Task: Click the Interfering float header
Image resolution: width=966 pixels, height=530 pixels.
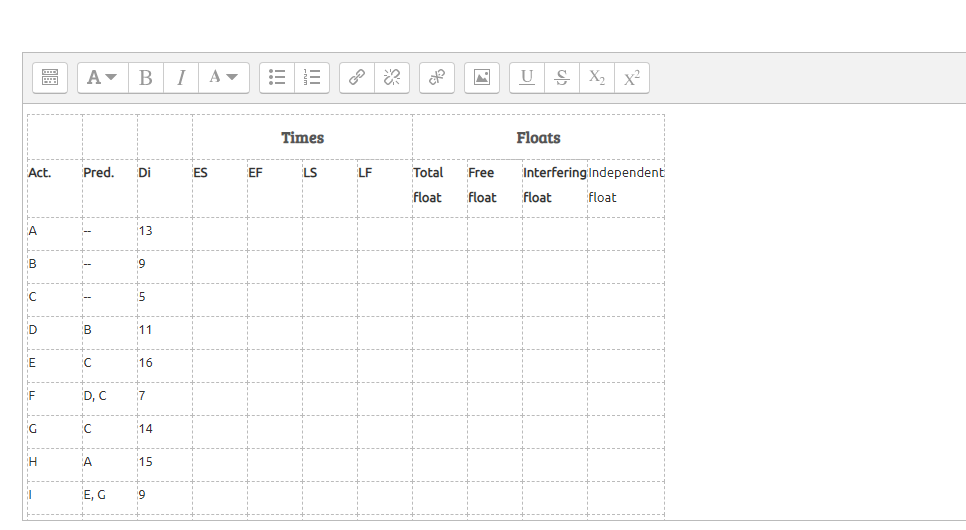Action: click(554, 189)
